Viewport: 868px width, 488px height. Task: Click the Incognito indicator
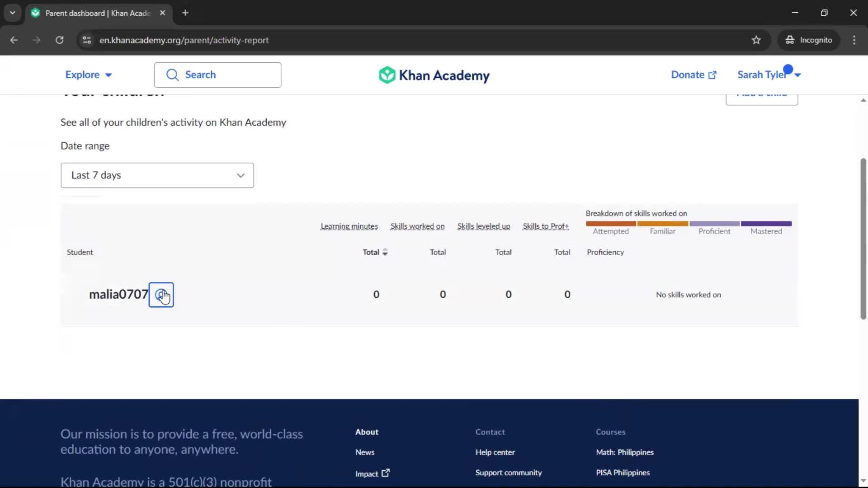[x=809, y=40]
